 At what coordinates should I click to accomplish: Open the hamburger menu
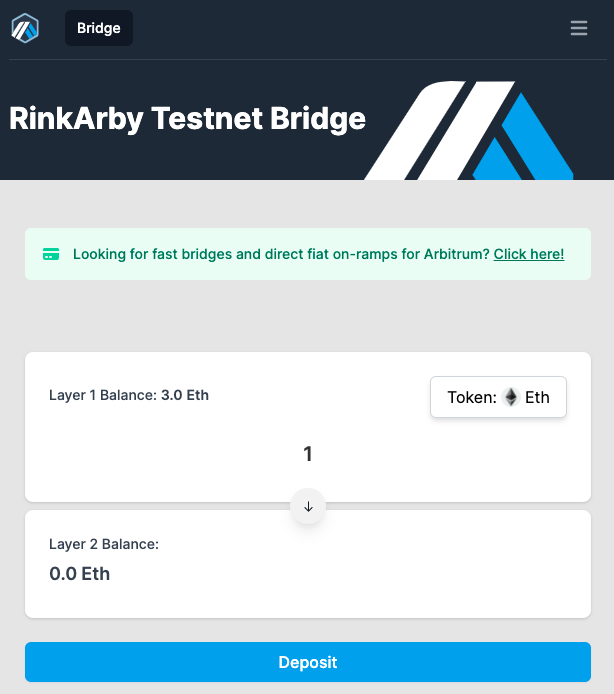tap(579, 28)
